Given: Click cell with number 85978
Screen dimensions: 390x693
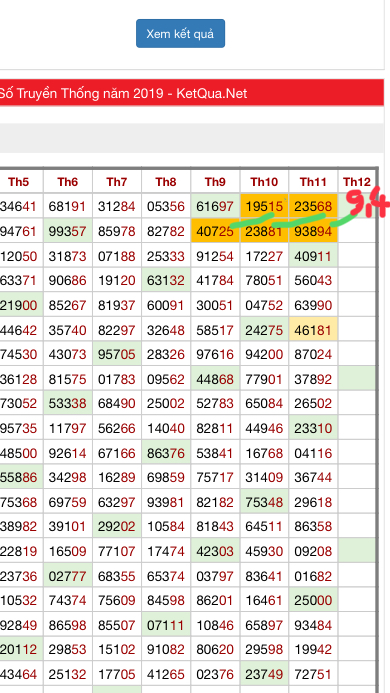Looking at the screenshot, I should click(x=117, y=230).
